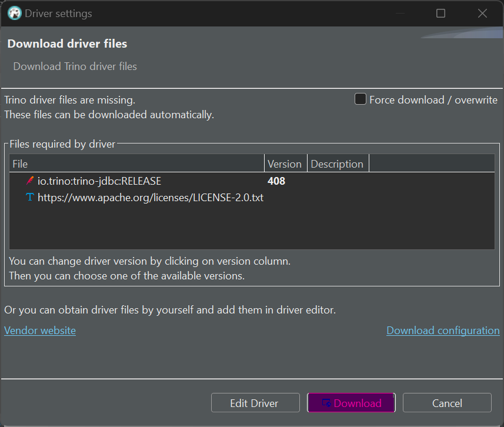Click the "Download Trino driver files" subtitle
Screen dimensions: 504x427
tap(75, 66)
